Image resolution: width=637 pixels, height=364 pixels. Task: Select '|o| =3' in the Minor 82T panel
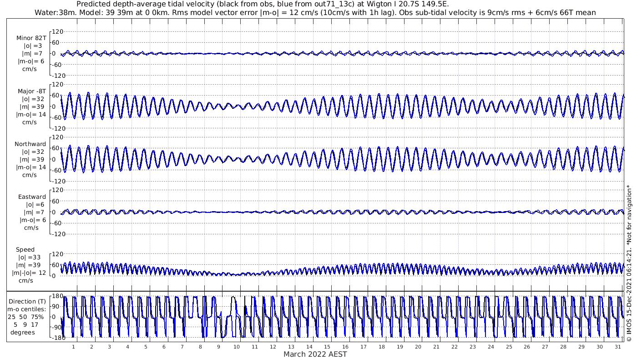click(33, 46)
